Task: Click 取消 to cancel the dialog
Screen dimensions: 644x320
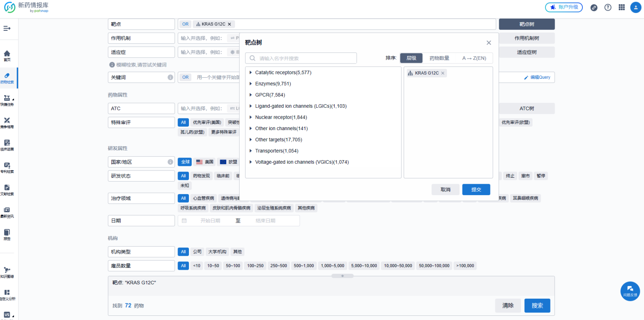Action: [x=445, y=189]
